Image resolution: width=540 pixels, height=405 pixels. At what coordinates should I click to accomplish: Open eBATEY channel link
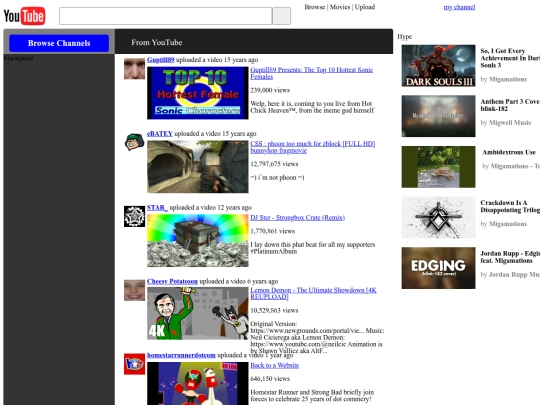(x=159, y=133)
